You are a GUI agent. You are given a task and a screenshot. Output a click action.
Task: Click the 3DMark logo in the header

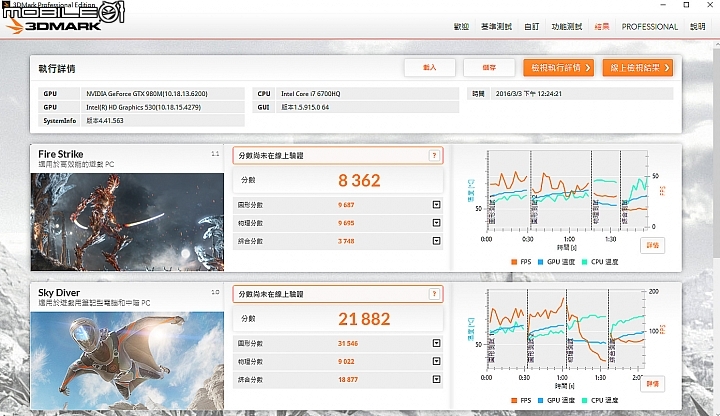point(54,26)
